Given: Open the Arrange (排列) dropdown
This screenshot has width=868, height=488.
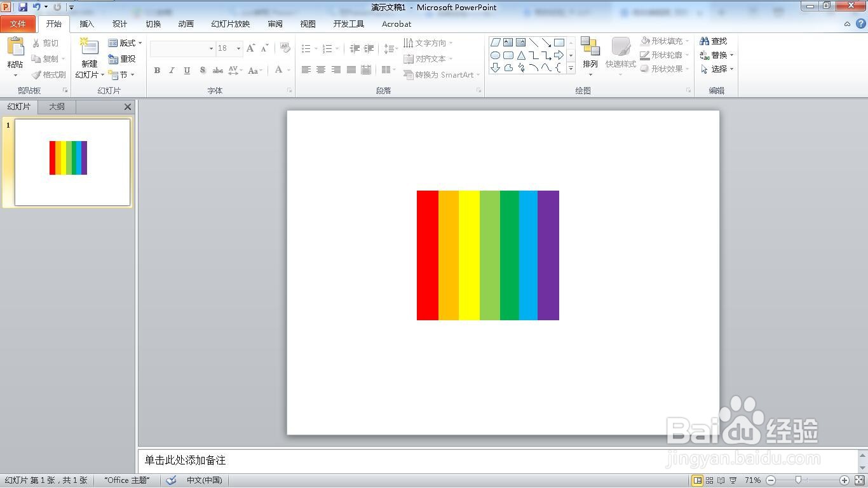Looking at the screenshot, I should [590, 57].
